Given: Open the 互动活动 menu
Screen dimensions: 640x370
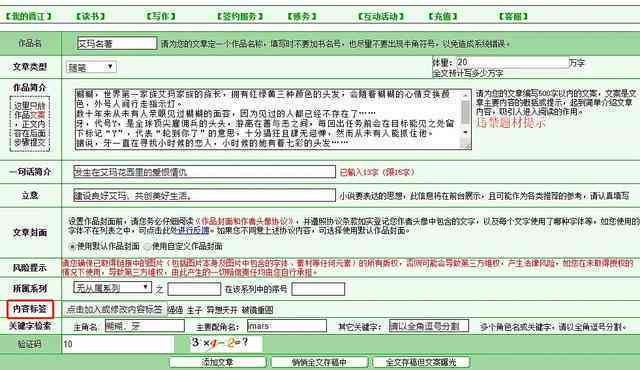Looking at the screenshot, I should [380, 16].
